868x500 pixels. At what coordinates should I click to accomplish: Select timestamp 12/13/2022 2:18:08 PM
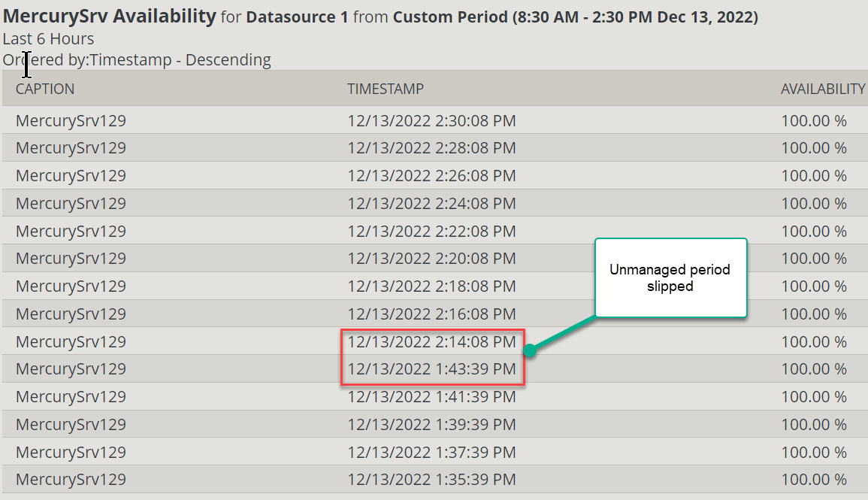[x=432, y=286]
